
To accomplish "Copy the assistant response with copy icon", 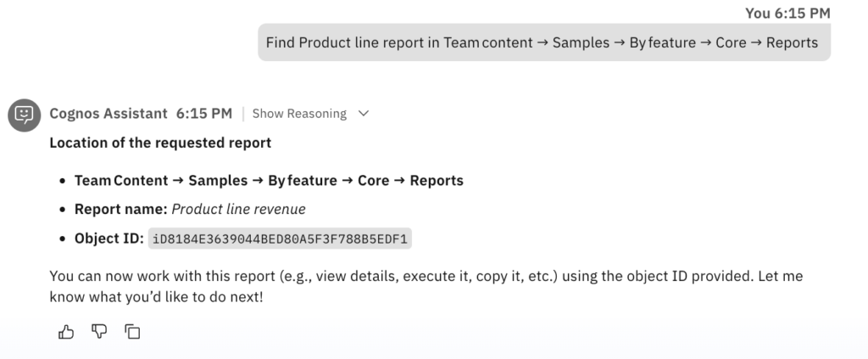I will [x=132, y=332].
